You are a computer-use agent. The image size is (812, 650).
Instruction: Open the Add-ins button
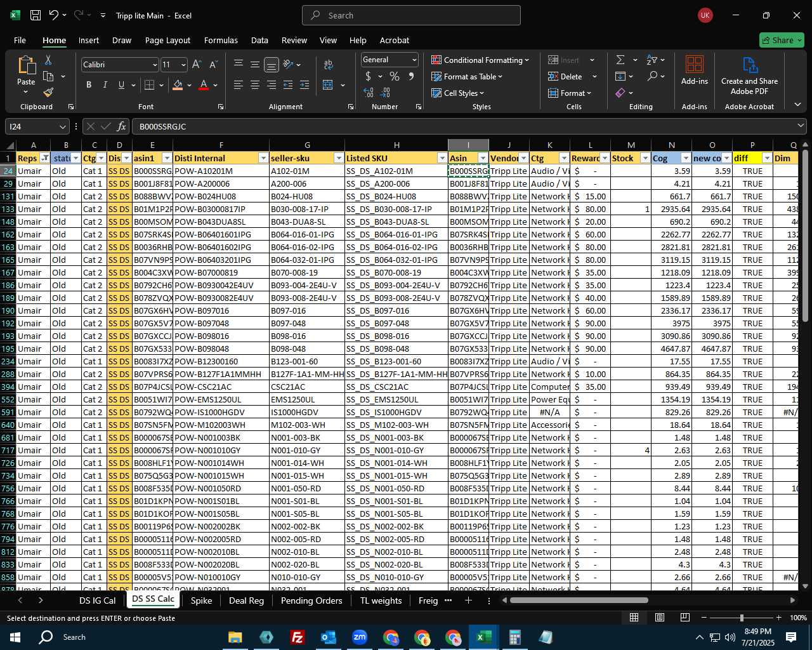(x=695, y=70)
